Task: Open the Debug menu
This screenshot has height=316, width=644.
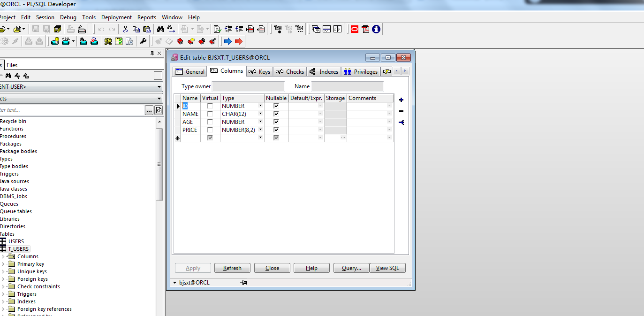Action: [68, 17]
